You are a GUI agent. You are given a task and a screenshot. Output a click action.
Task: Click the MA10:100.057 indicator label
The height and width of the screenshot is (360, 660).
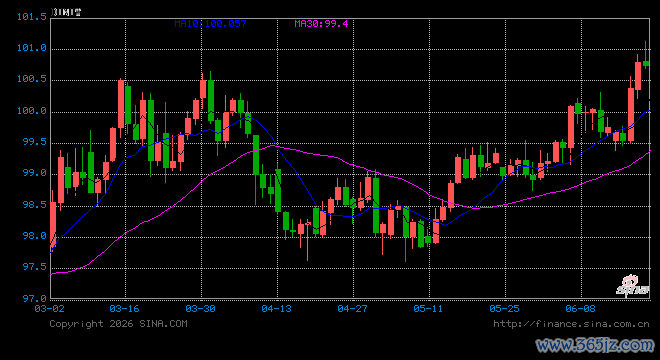click(210, 24)
